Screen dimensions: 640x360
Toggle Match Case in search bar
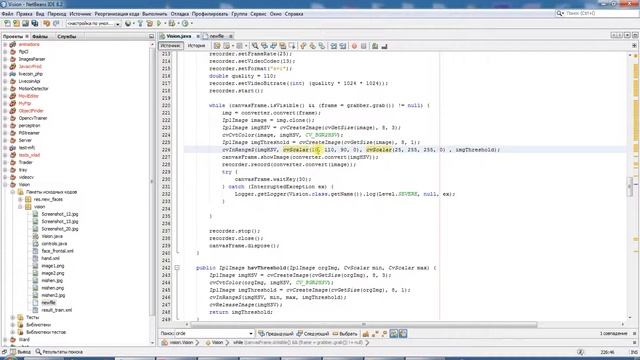tap(366, 334)
